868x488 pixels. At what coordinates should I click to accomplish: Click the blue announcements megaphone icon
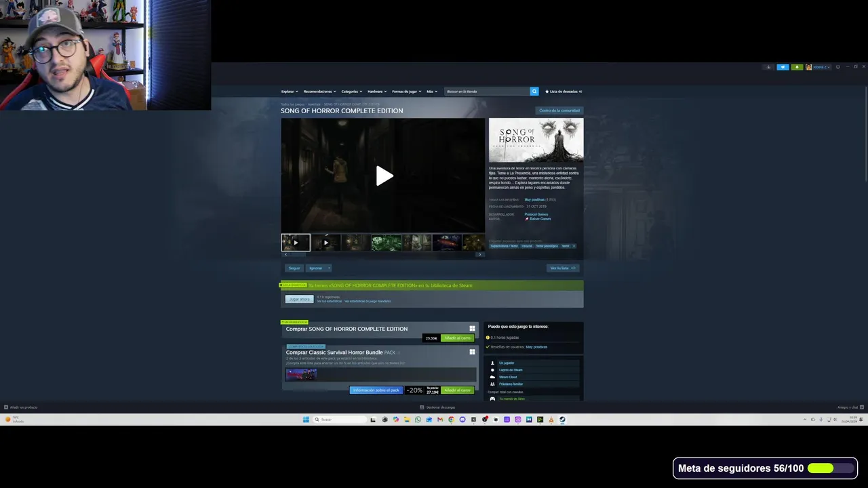click(783, 67)
